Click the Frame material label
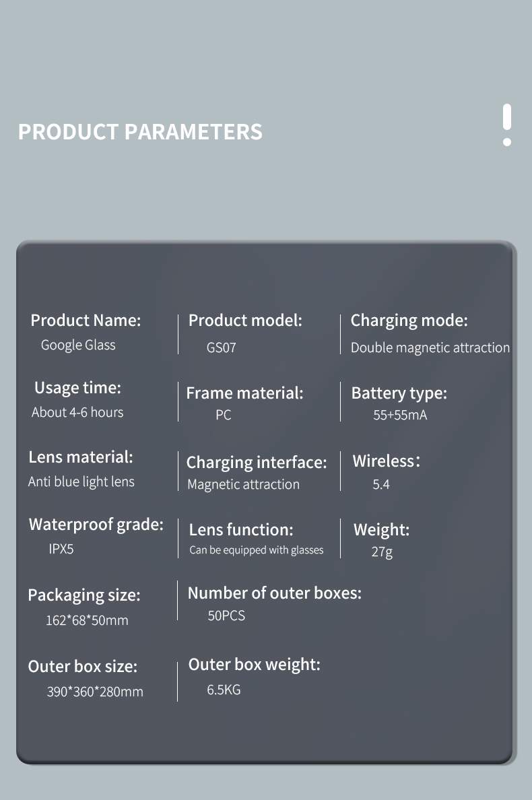 point(244,393)
